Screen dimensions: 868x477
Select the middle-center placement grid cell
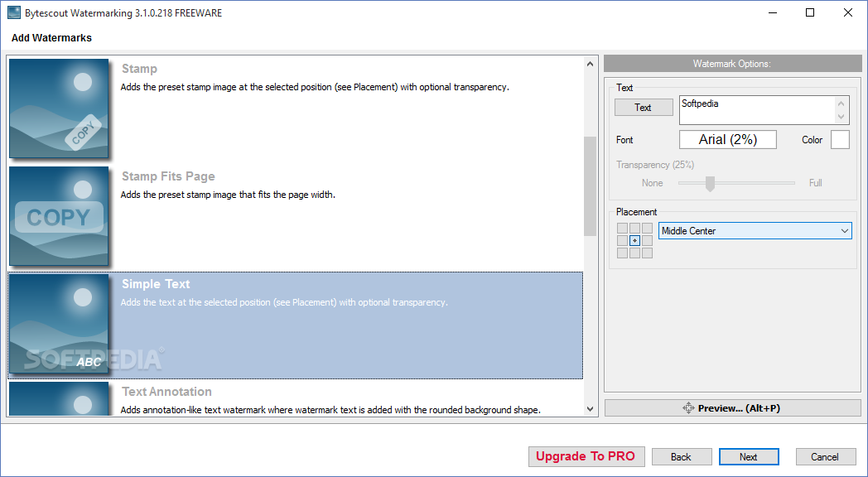tap(635, 241)
